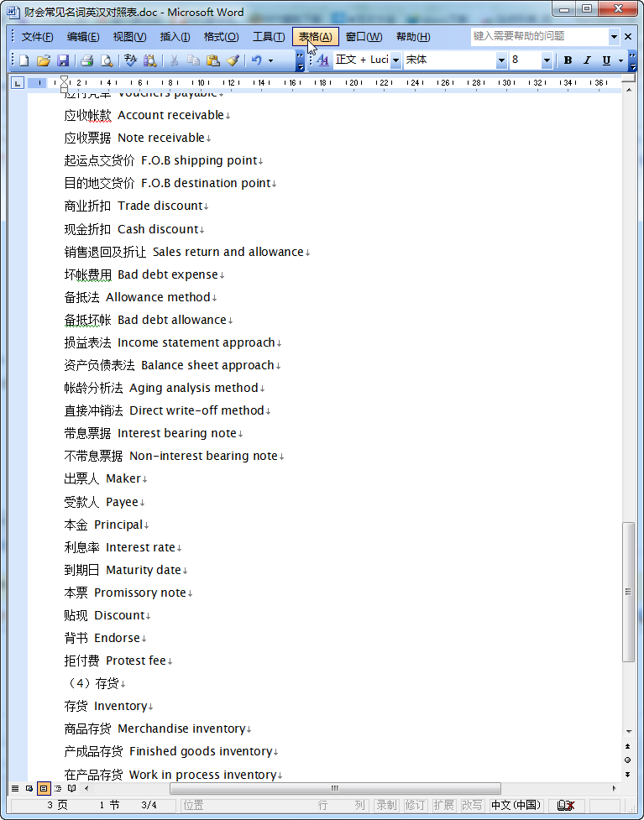Click the Save floppy disk icon
This screenshot has width=644, height=820.
click(x=63, y=60)
